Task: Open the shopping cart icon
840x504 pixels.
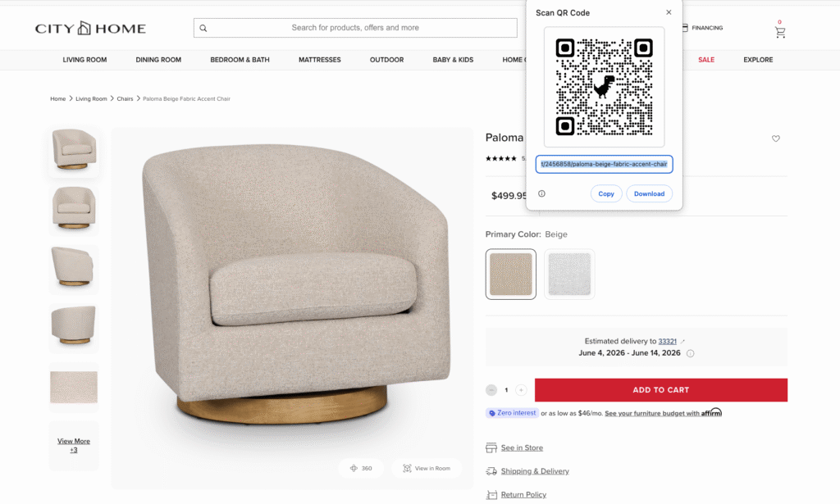Action: coord(780,32)
